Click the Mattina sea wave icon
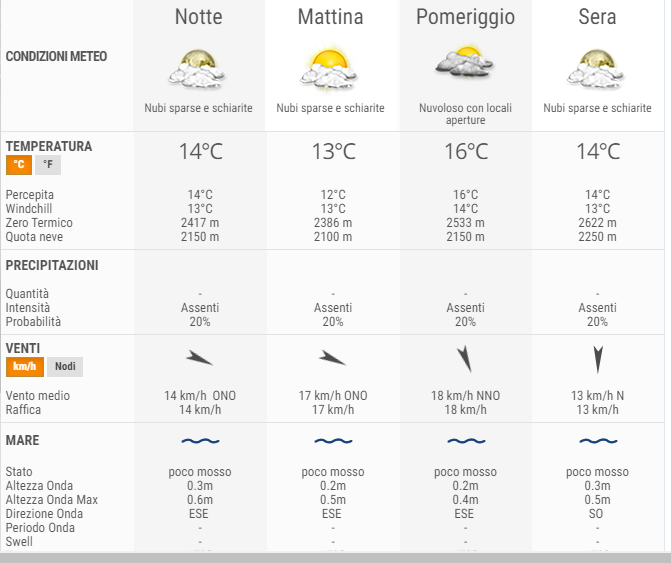Viewport: 671px width, 563px height. [333, 441]
